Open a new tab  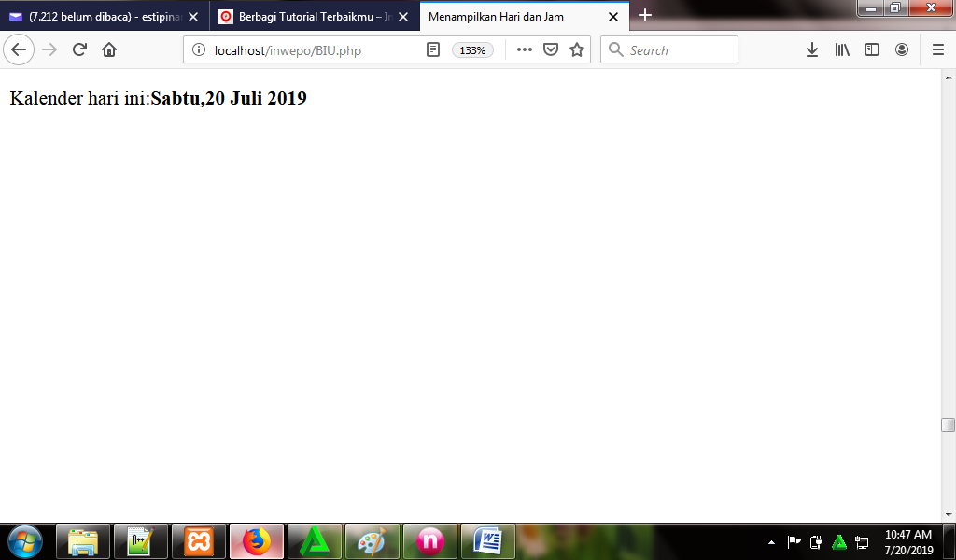645,16
